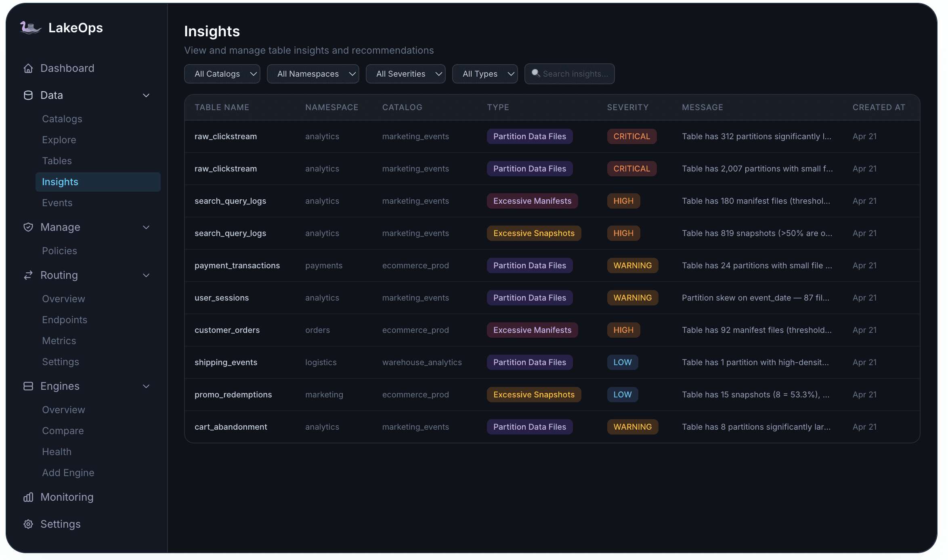The image size is (948, 560).
Task: Click Partition Data Files badge on user_sessions
Action: pos(529,298)
